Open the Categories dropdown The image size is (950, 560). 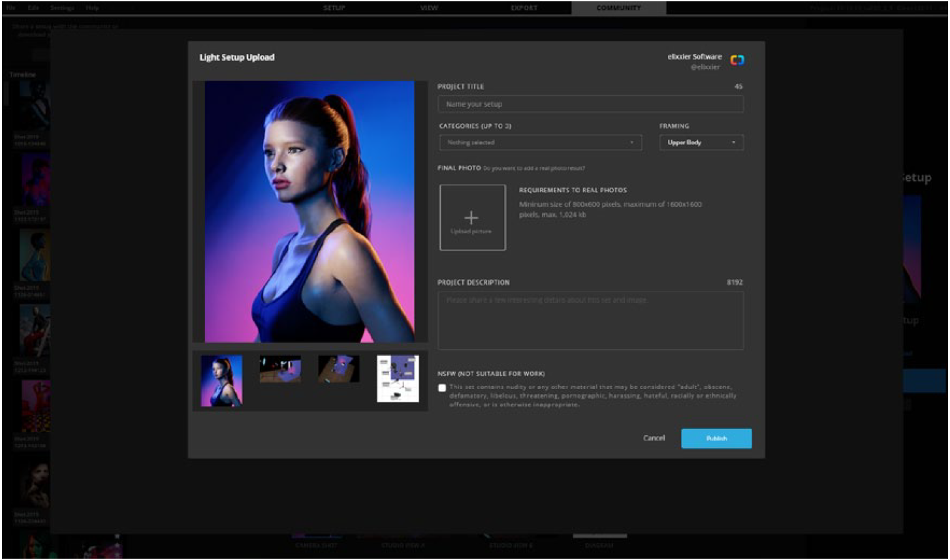coord(540,142)
